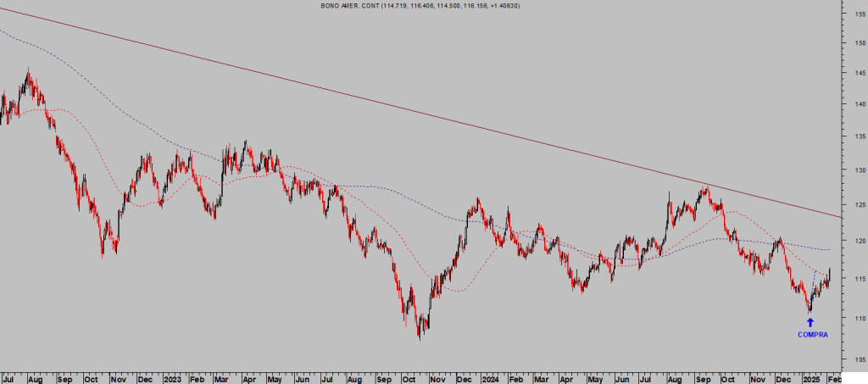The width and height of the screenshot is (868, 384).
Task: Click the 150 price level on axis
Action: (x=857, y=42)
